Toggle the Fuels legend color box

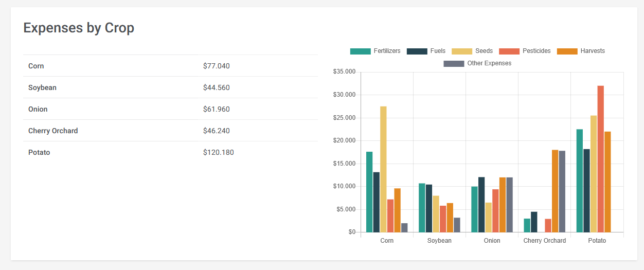tap(417, 51)
